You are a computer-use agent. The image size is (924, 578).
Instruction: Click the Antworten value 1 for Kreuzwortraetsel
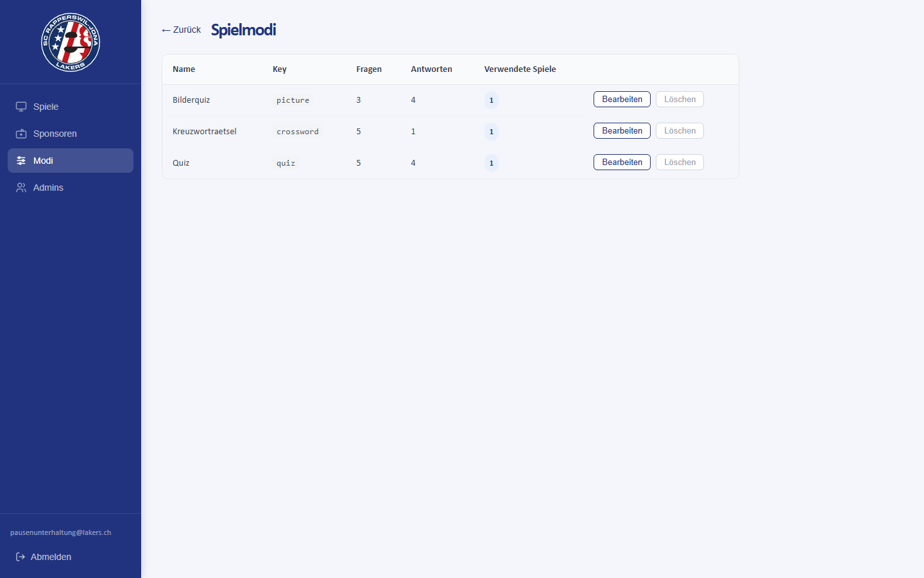(413, 131)
